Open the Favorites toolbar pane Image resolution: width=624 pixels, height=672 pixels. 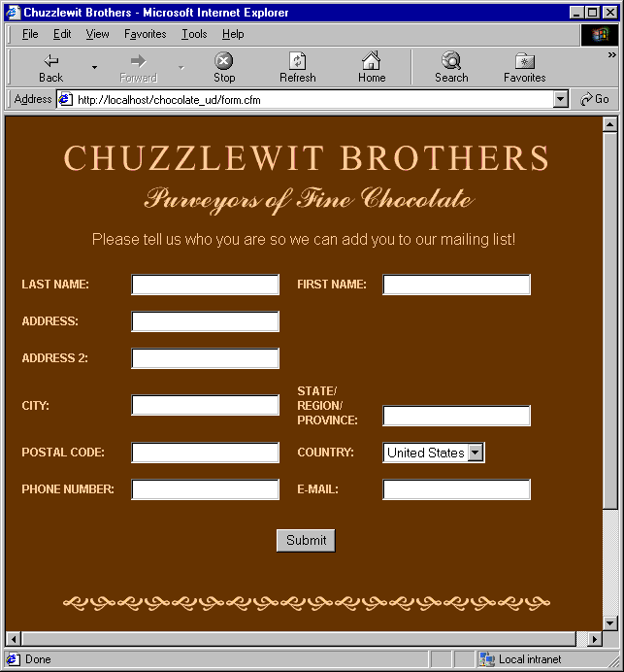tap(525, 68)
